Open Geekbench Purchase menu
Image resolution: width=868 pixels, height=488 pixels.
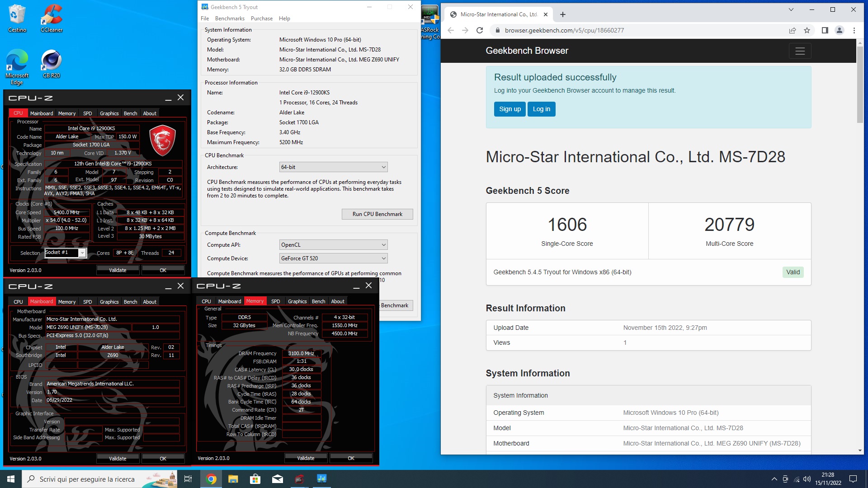pos(262,19)
